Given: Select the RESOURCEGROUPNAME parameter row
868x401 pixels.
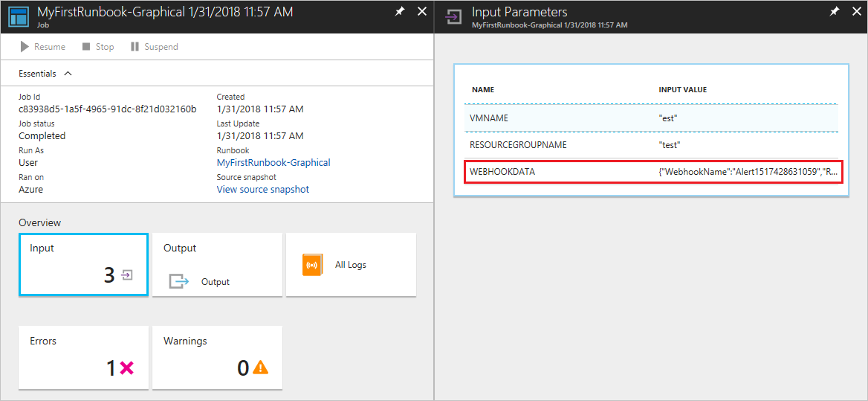Looking at the screenshot, I should click(652, 145).
